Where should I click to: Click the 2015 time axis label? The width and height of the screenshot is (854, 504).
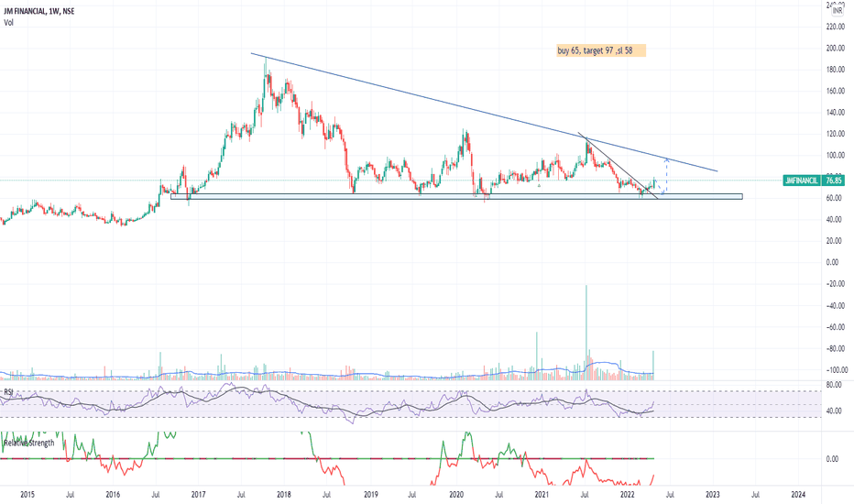[27, 495]
